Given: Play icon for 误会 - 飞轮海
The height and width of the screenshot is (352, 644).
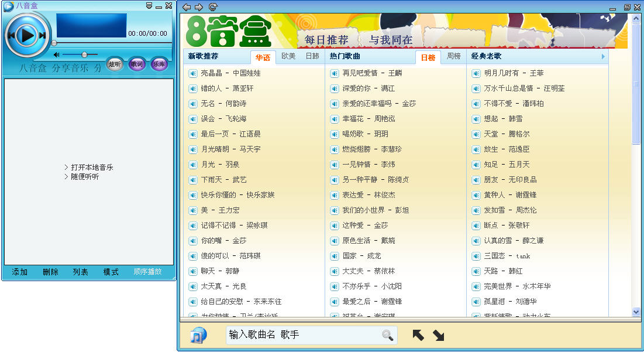Looking at the screenshot, I should [x=193, y=119].
